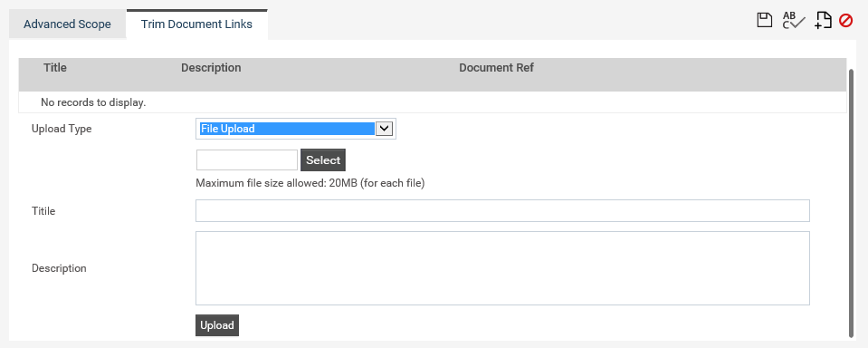Run the ABC spell check icon
The height and width of the screenshot is (348, 868).
coord(793,21)
